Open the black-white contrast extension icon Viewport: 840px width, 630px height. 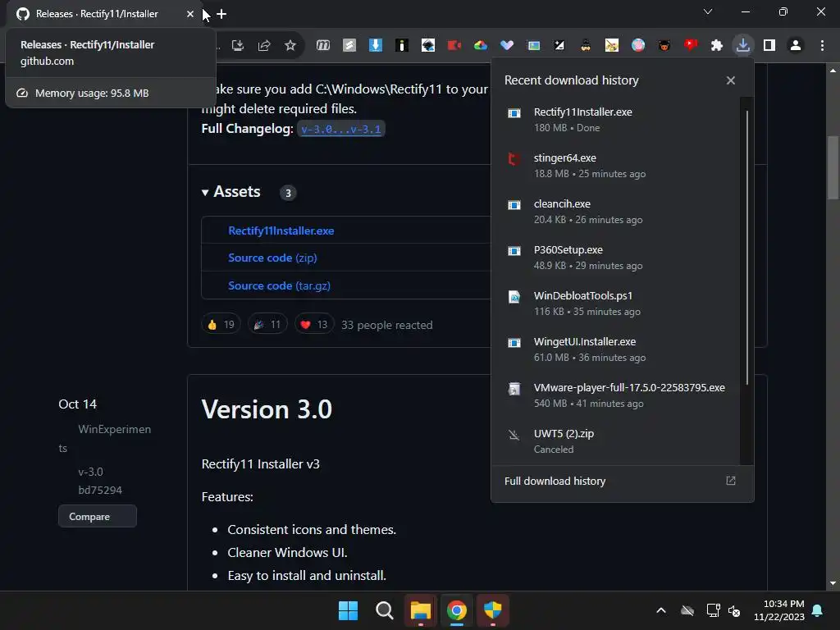pos(559,46)
